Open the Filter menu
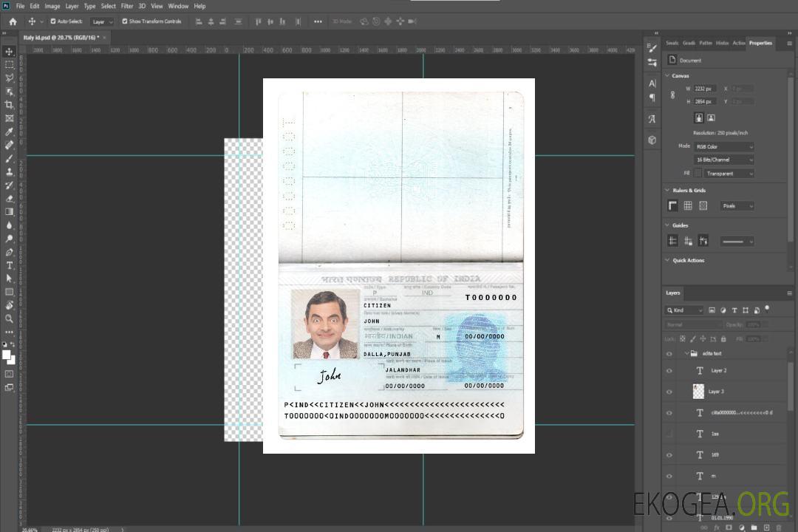The height and width of the screenshot is (532, 798). pos(127,6)
